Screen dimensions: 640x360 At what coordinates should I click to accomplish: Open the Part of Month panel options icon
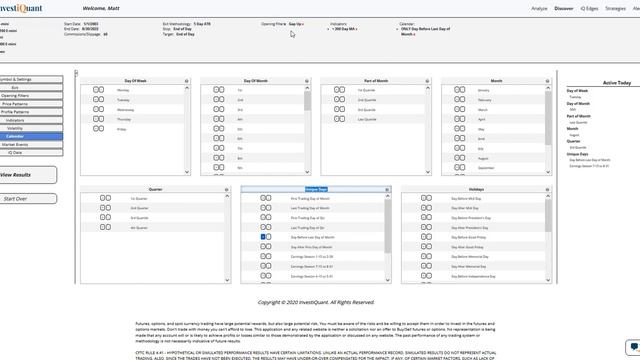point(427,81)
